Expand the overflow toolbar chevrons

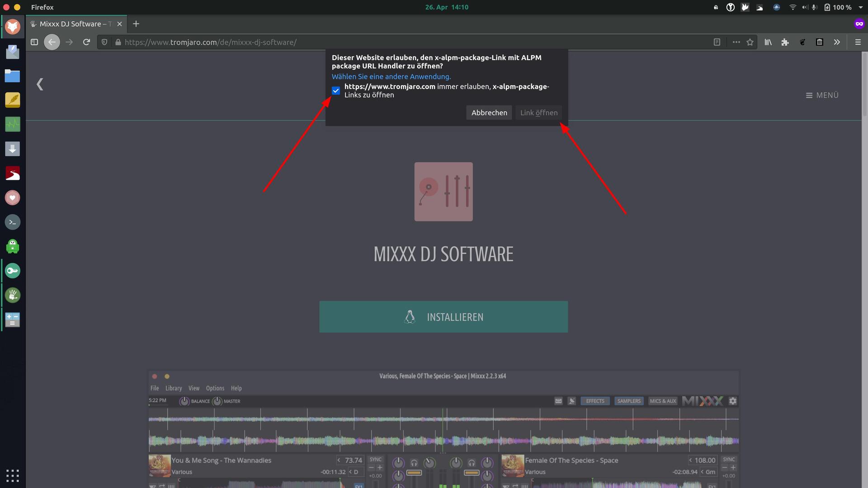[x=837, y=42]
